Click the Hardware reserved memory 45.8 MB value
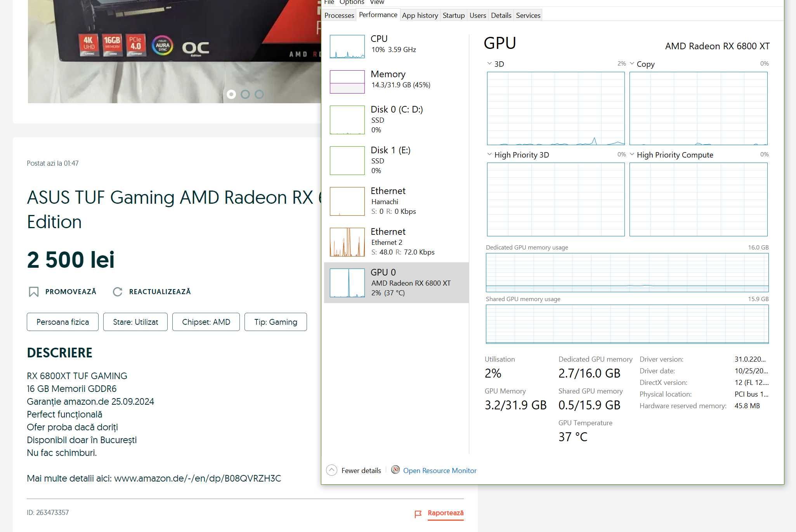Image resolution: width=796 pixels, height=532 pixels. (x=747, y=406)
